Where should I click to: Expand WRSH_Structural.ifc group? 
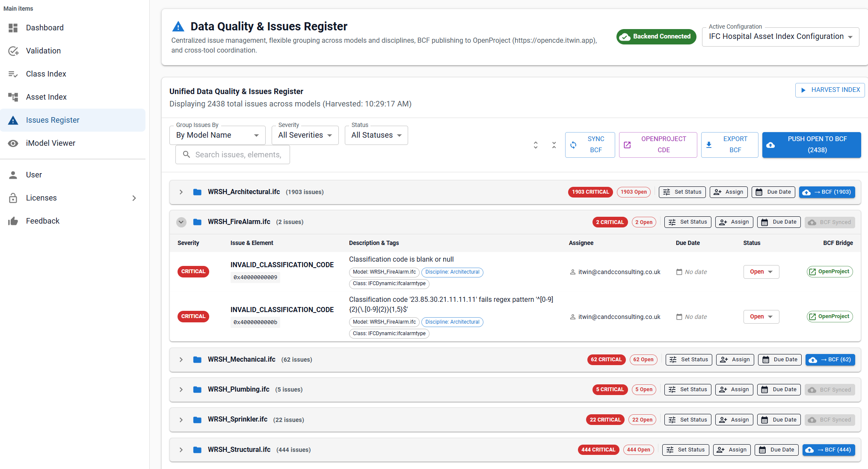pyautogui.click(x=181, y=450)
